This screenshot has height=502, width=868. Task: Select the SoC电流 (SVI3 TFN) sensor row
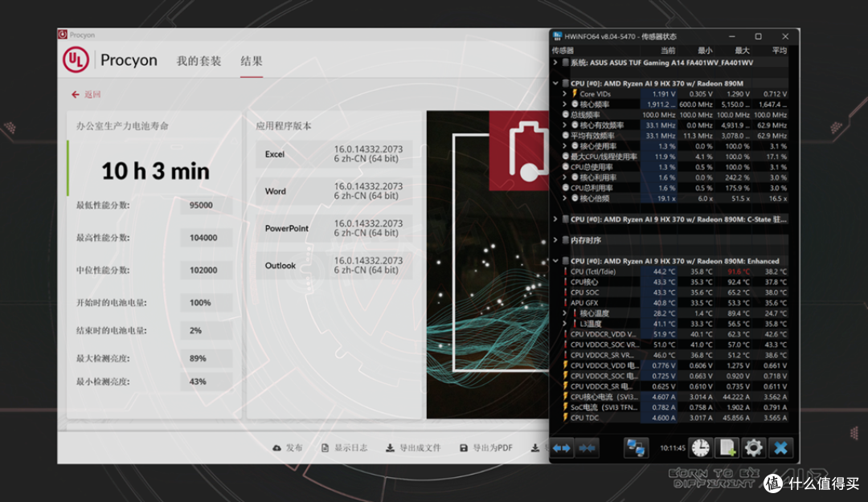675,407
